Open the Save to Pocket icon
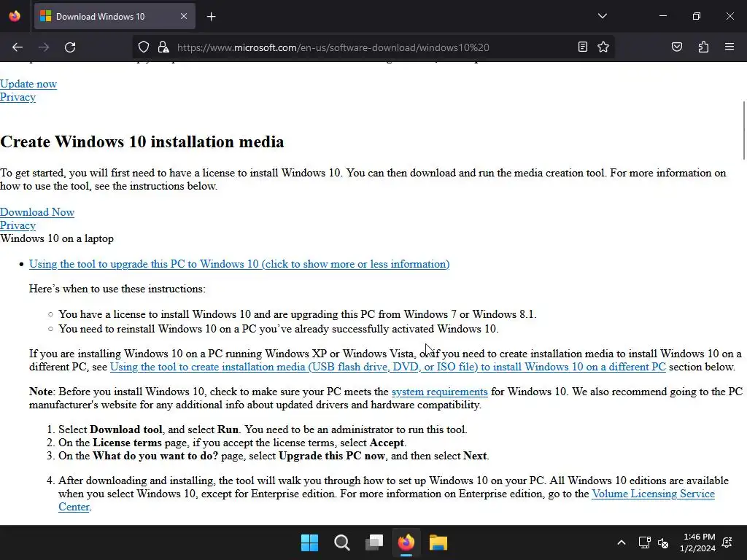747x560 pixels. (677, 47)
